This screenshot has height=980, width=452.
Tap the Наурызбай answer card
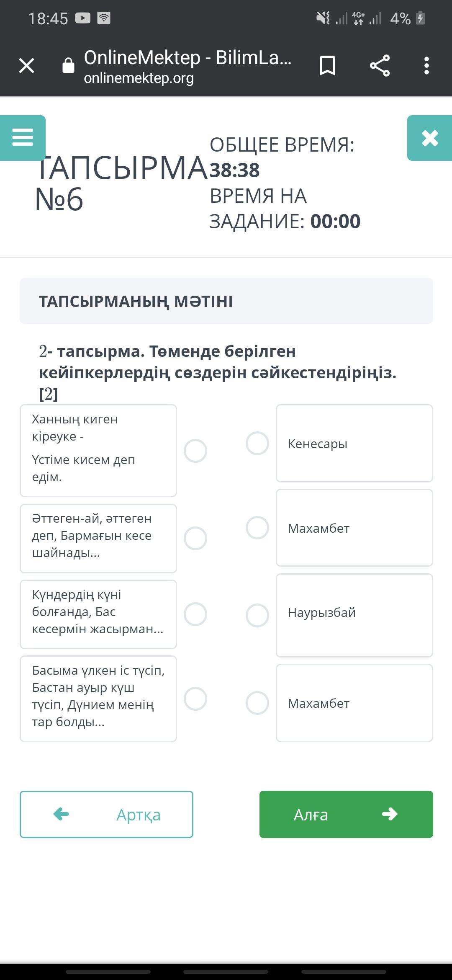354,615
